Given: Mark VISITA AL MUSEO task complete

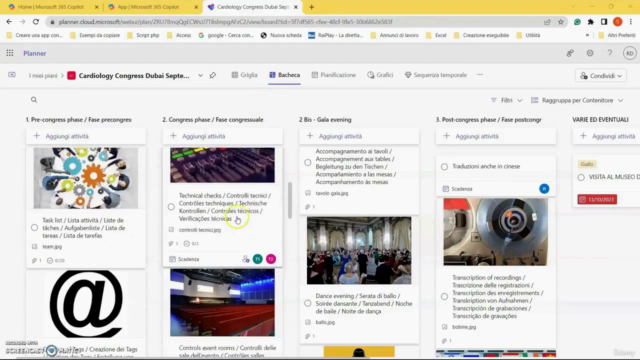Looking at the screenshot, I should click(x=581, y=178).
